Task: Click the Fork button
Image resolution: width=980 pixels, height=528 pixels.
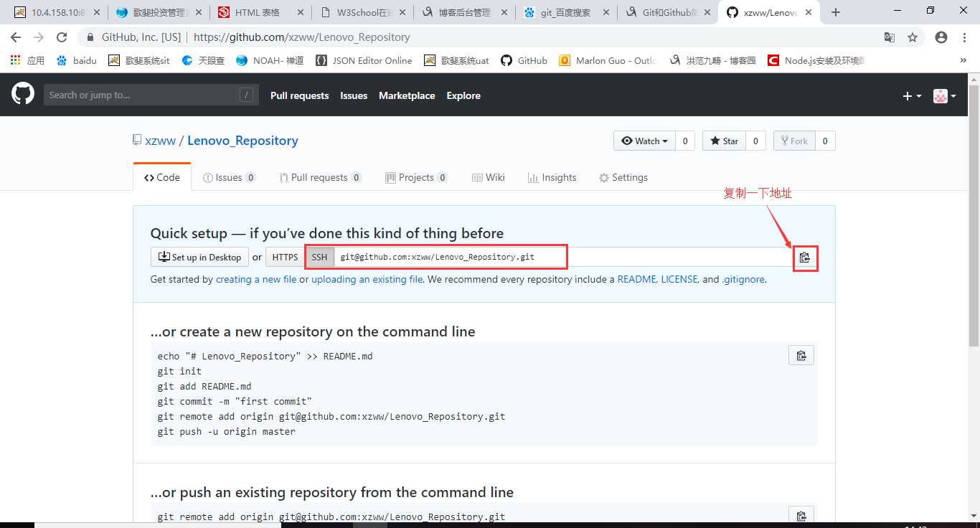Action: [794, 141]
